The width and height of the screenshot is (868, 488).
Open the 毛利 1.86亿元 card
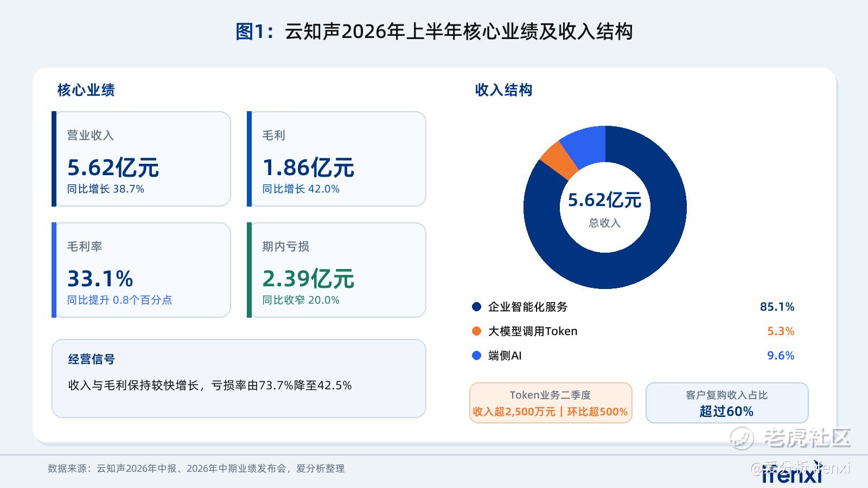[336, 159]
